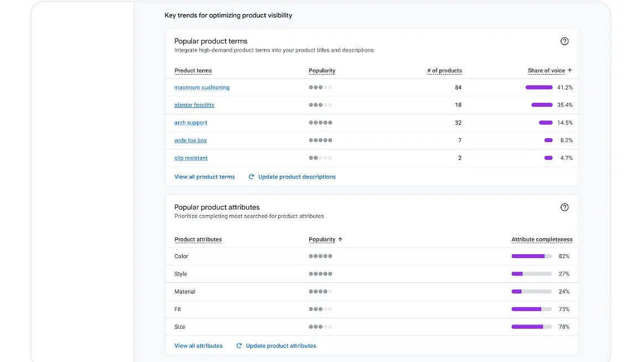Screen dimensions: 644x362
Task: Click the 35.4% share value
Action: tap(565, 105)
